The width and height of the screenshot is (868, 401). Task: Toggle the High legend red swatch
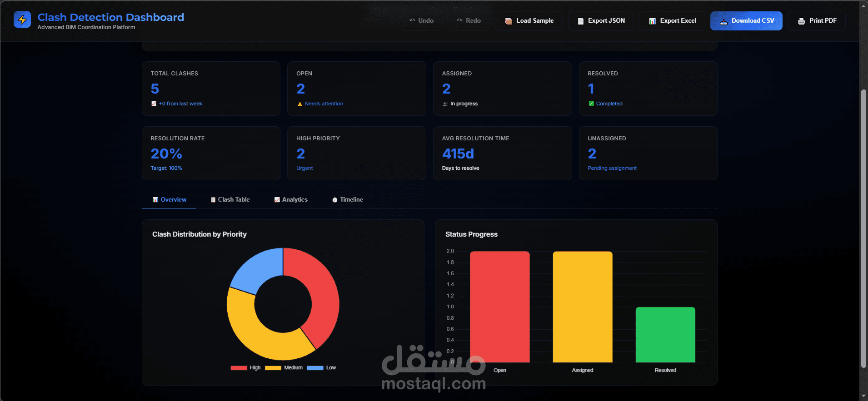239,368
